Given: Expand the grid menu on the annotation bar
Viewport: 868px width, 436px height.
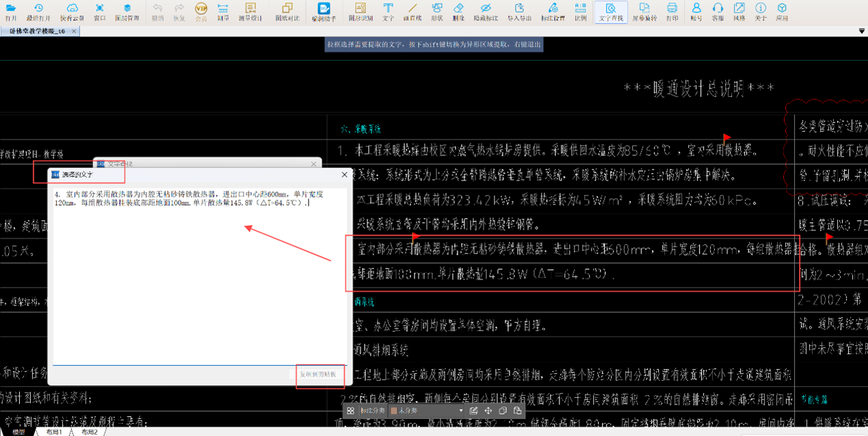Looking at the screenshot, I should [x=350, y=411].
